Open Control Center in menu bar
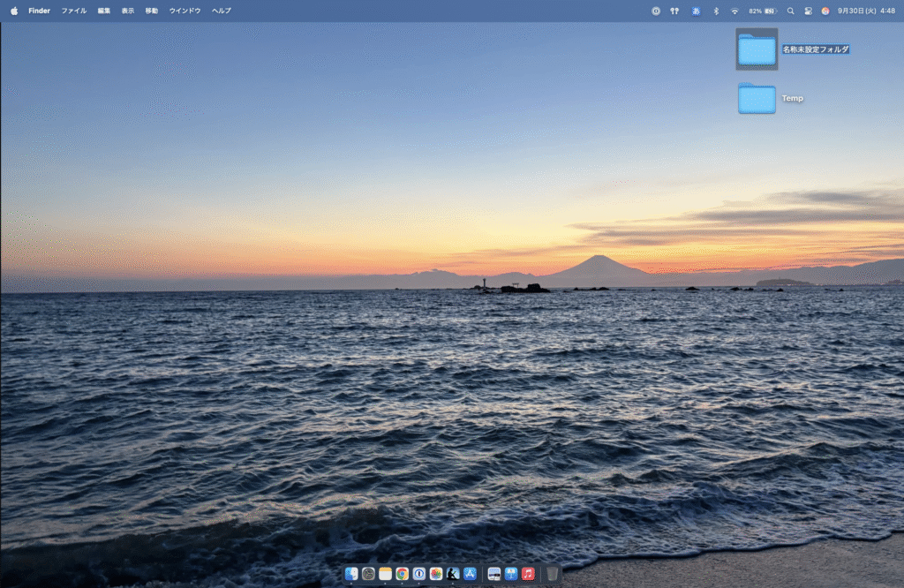 (x=808, y=11)
